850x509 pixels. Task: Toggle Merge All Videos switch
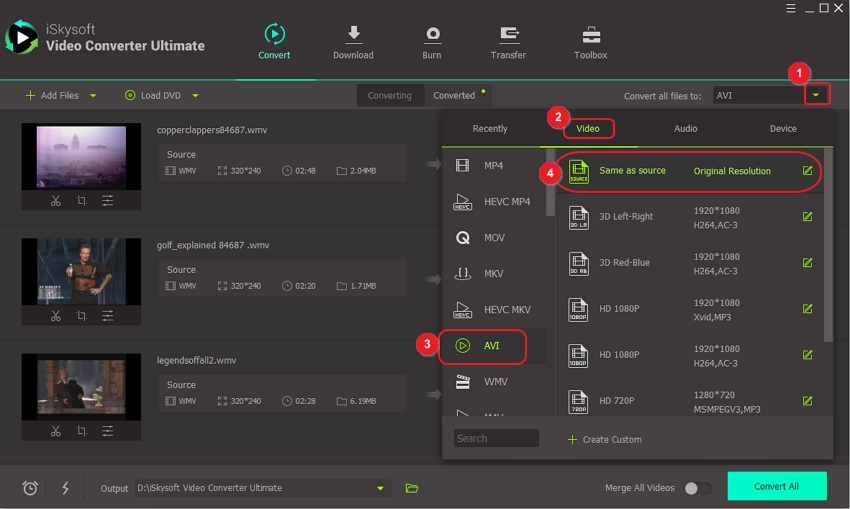(x=697, y=488)
